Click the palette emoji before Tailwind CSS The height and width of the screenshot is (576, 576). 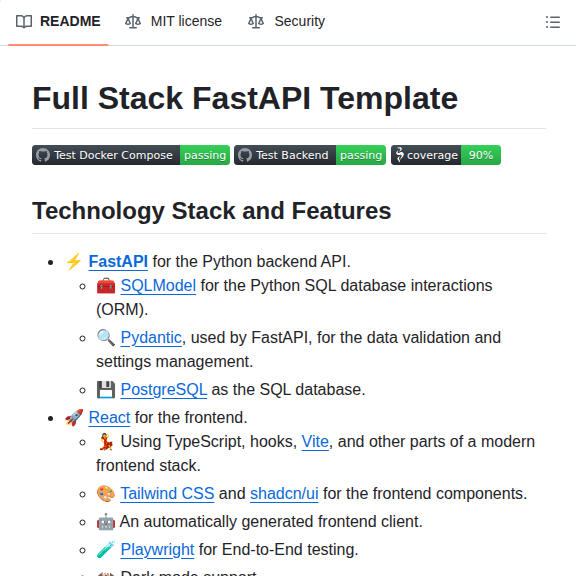106,494
